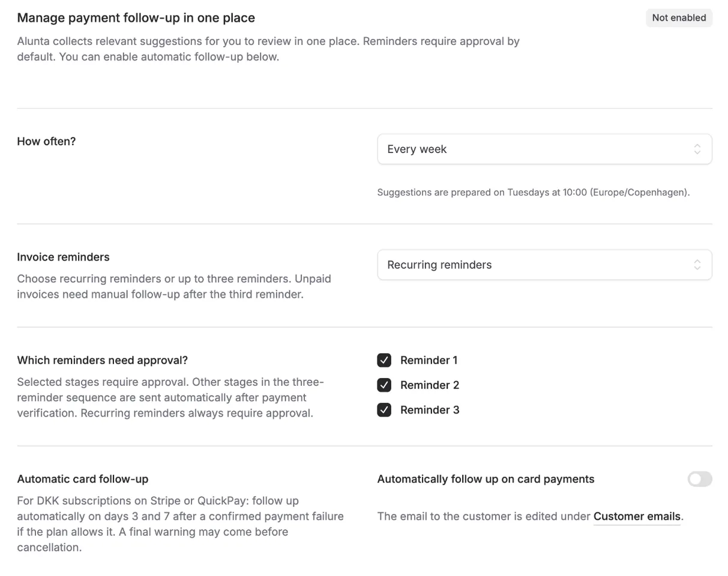Image resolution: width=728 pixels, height=576 pixels.
Task: Open the Customer emails link
Action: click(x=637, y=517)
